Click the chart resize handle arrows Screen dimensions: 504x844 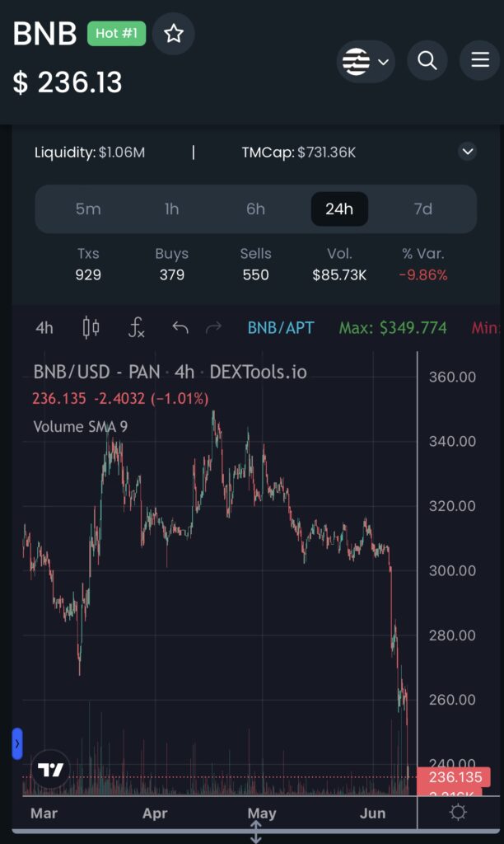click(x=255, y=832)
